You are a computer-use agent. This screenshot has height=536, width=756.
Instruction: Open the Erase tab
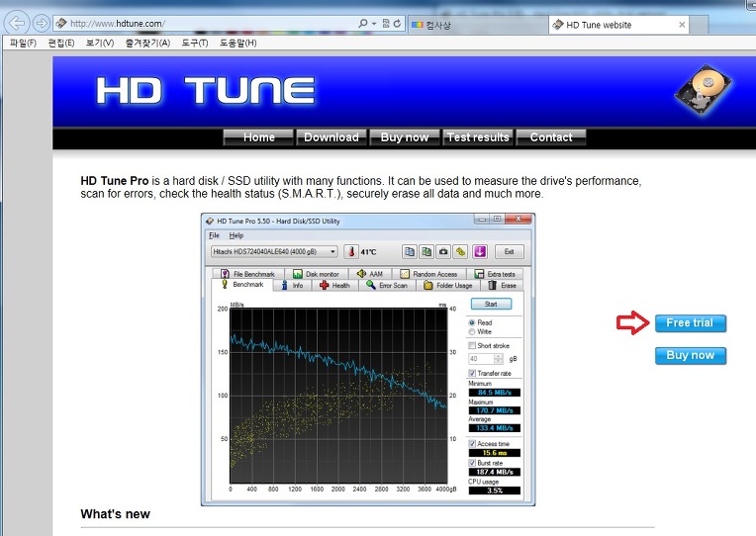point(502,286)
